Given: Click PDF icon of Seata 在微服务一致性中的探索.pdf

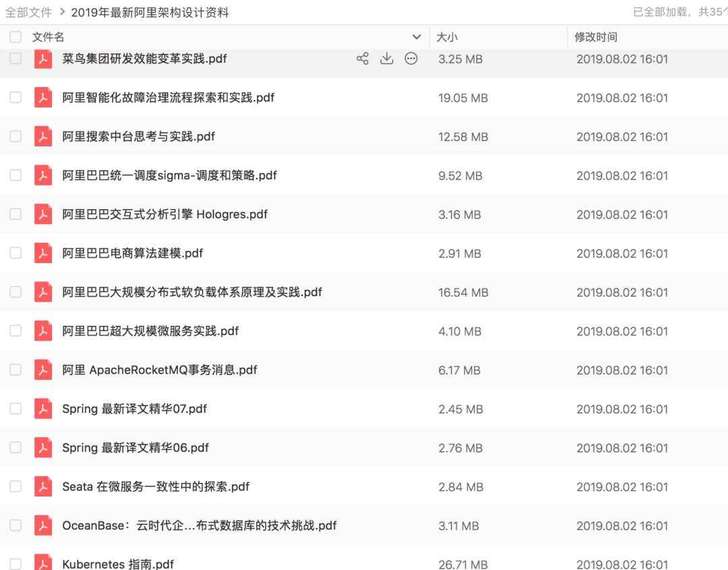Looking at the screenshot, I should point(43,486).
